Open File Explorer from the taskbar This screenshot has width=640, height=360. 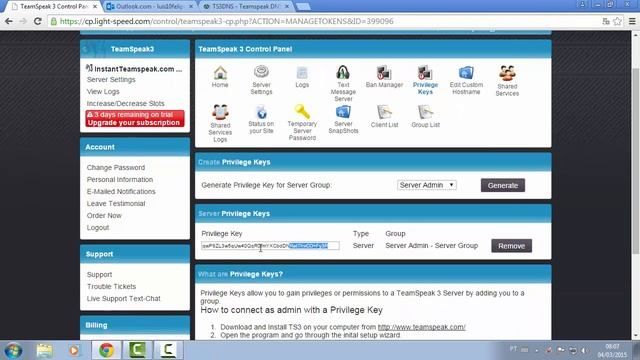(44, 351)
